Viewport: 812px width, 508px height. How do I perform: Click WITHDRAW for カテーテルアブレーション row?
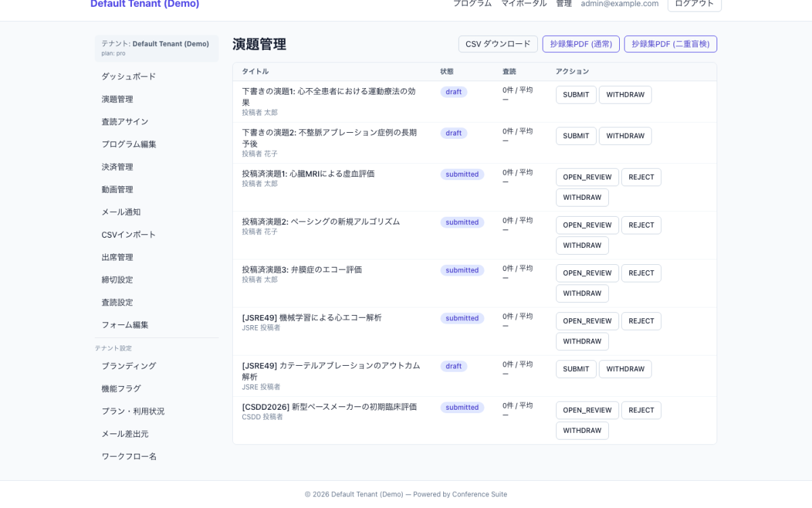point(625,369)
